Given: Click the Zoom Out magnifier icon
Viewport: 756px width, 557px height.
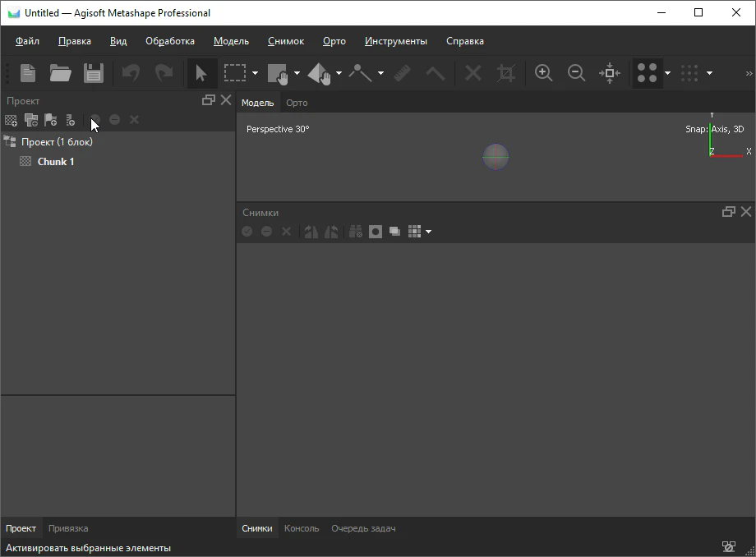Looking at the screenshot, I should (577, 73).
